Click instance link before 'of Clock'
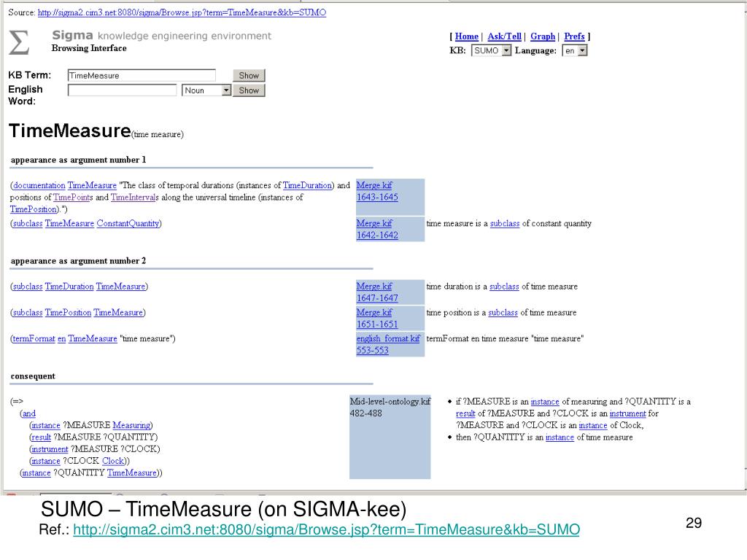The height and width of the screenshot is (560, 747). (593, 425)
